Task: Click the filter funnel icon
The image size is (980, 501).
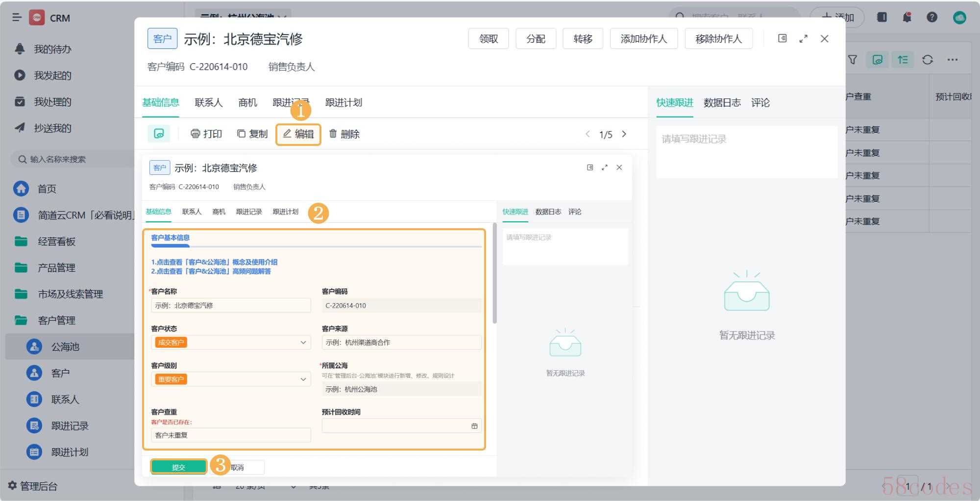Action: point(853,60)
